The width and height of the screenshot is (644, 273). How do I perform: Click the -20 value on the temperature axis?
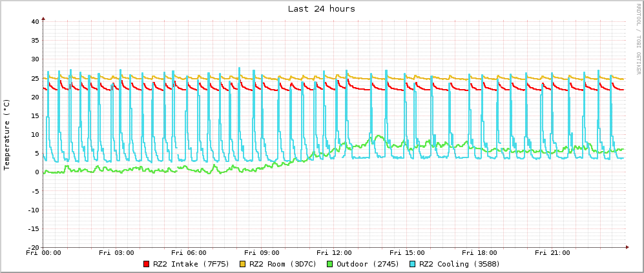[34, 247]
